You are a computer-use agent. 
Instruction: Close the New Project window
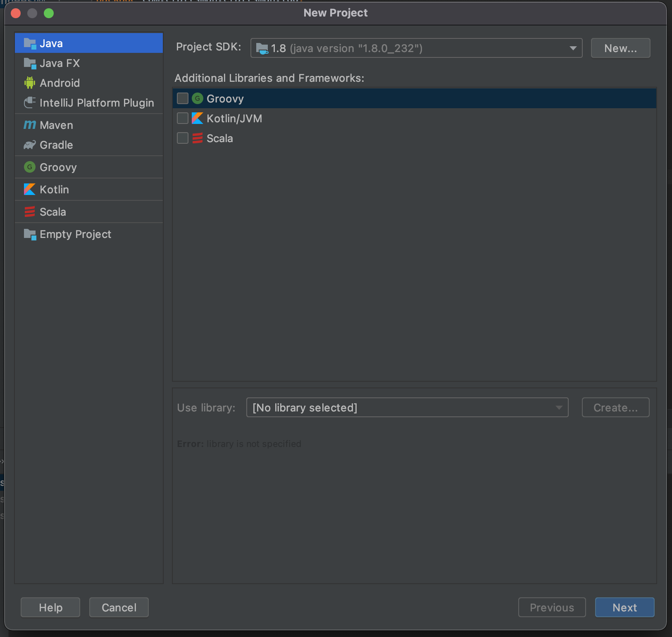tap(16, 13)
